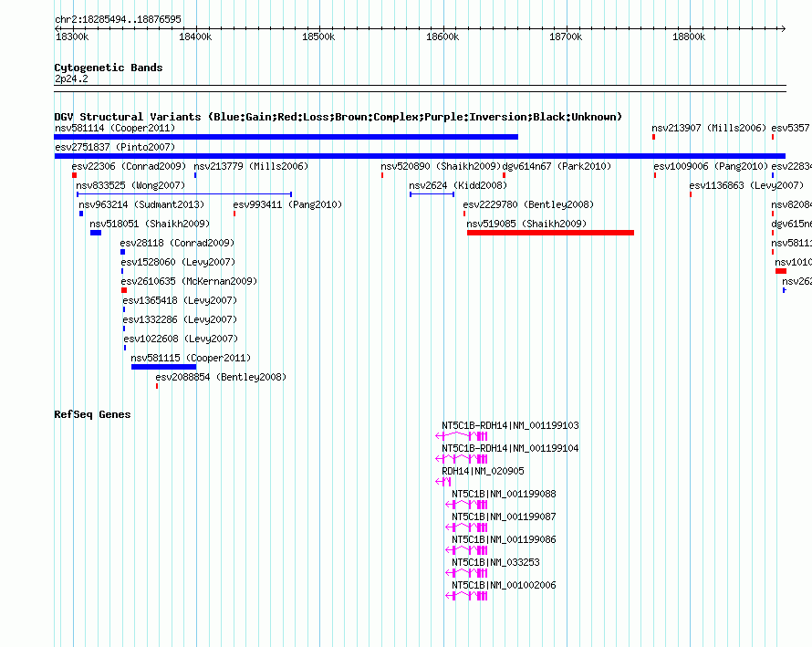This screenshot has height=647, width=812.
Task: Open NT5C1B-RDH14|NM_001199103 gene label
Action: (x=510, y=425)
